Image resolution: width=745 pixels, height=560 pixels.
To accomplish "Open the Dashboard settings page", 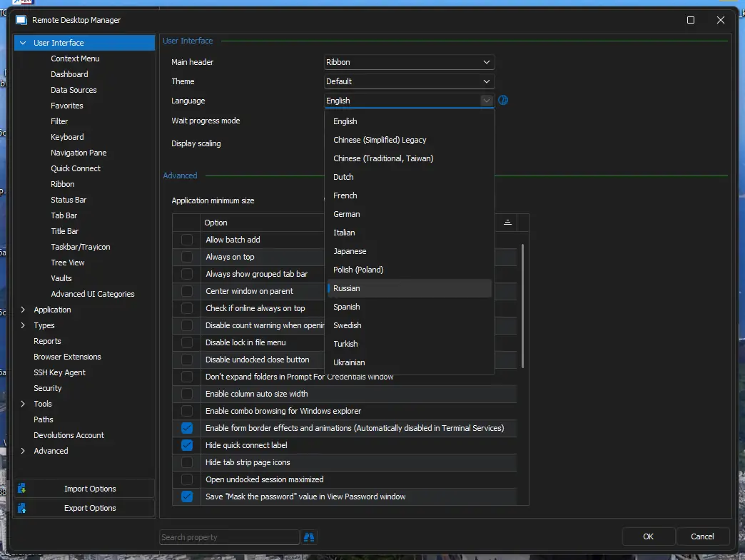I will tap(69, 74).
